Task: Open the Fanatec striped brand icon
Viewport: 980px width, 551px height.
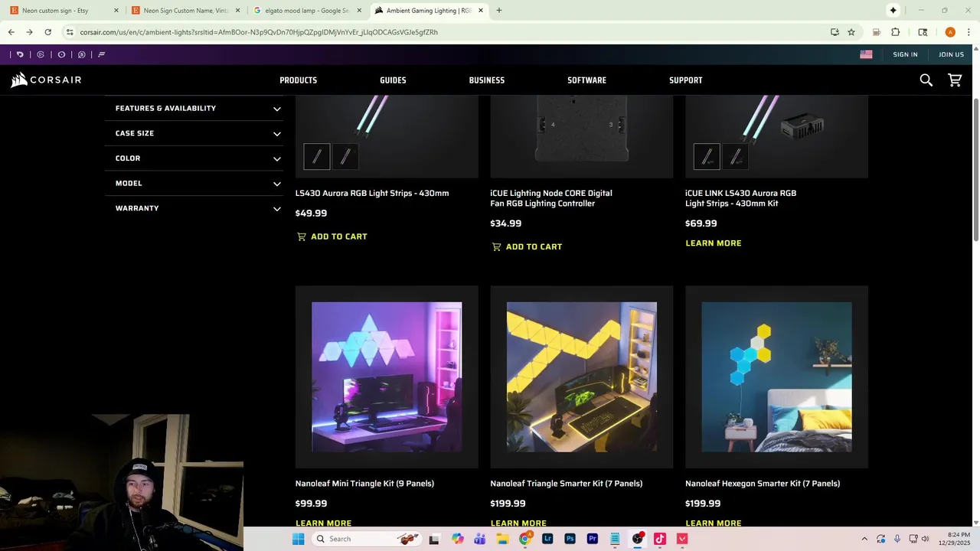Action: pos(101,54)
